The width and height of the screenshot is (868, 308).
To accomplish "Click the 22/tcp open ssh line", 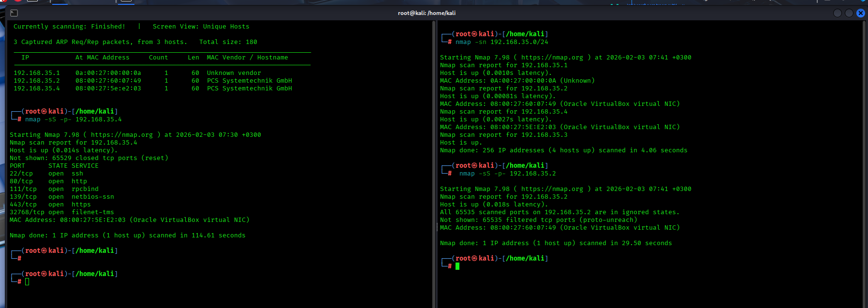I will [x=46, y=174].
